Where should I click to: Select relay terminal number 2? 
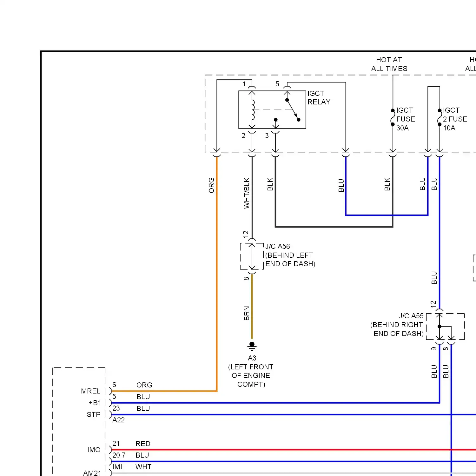click(243, 136)
